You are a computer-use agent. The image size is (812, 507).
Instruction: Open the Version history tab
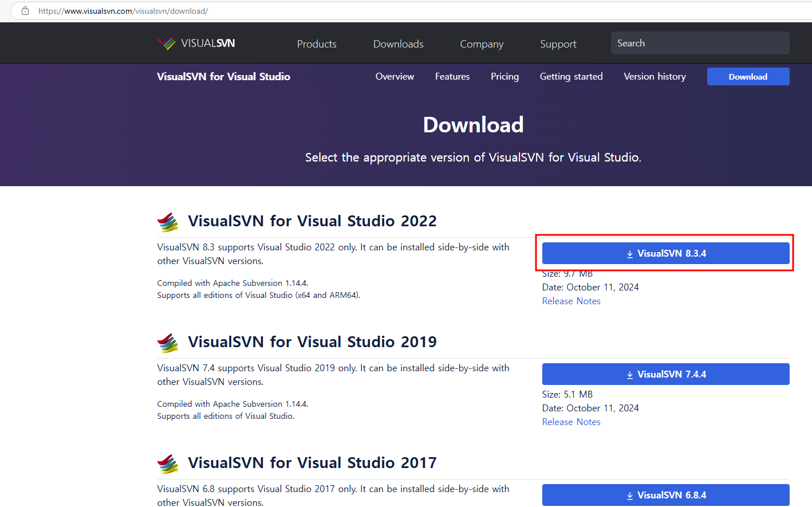pyautogui.click(x=655, y=76)
